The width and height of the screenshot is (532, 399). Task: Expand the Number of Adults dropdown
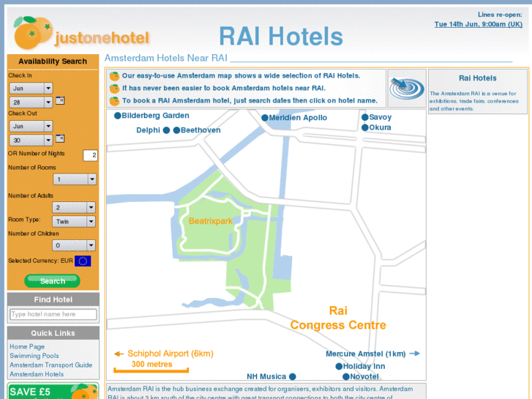pyautogui.click(x=74, y=207)
